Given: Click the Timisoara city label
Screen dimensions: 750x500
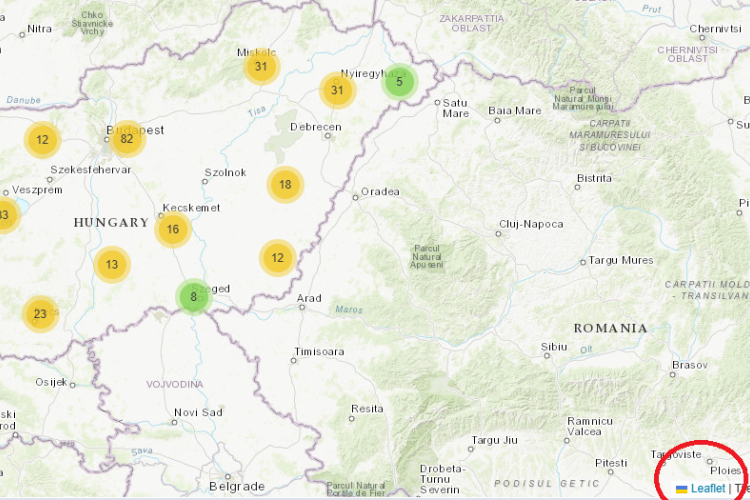Looking at the screenshot, I should click(x=319, y=352).
